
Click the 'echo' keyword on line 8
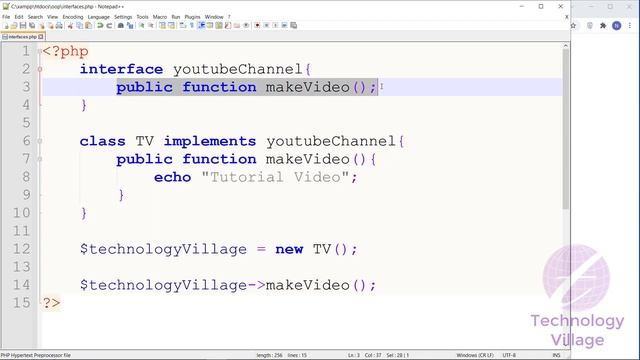pyautogui.click(x=172, y=177)
